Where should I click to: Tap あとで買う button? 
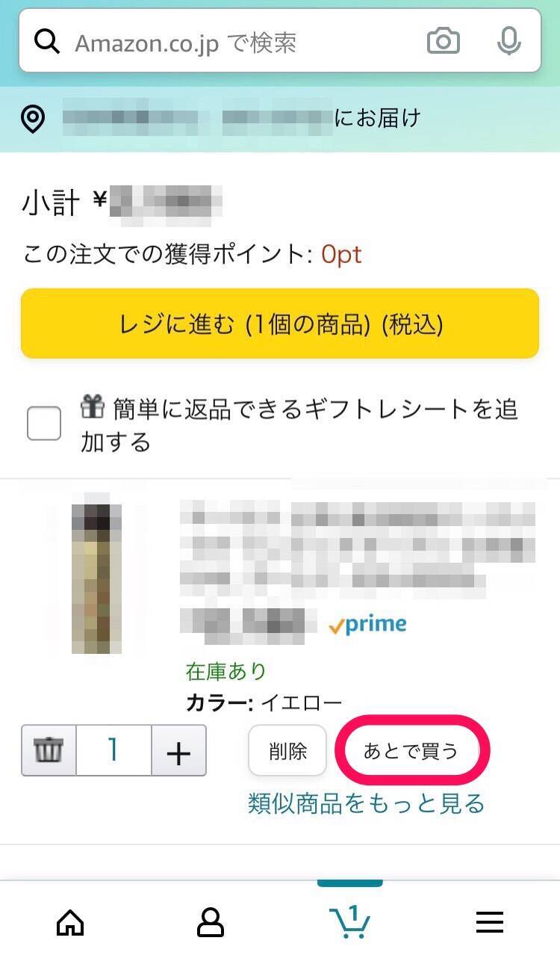[x=410, y=751]
